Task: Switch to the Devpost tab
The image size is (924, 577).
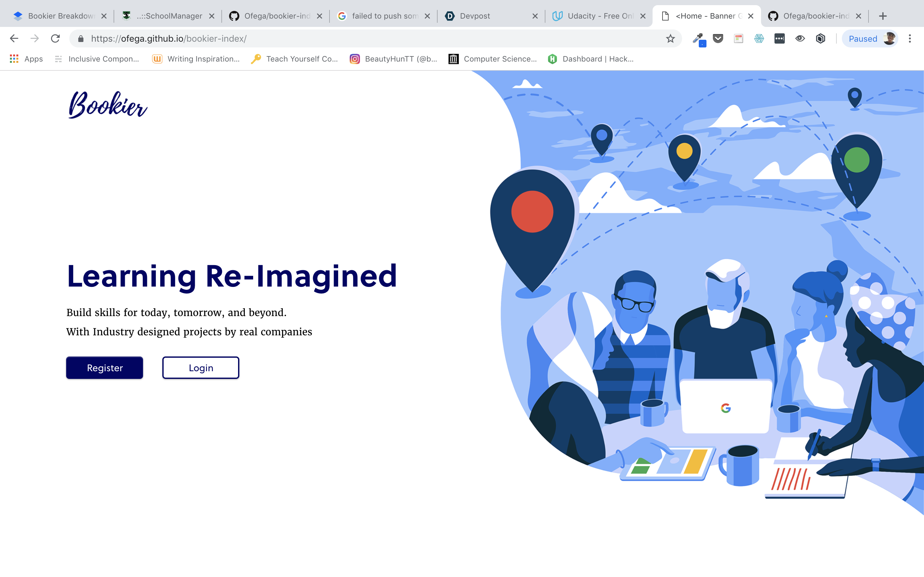Action: click(x=475, y=16)
